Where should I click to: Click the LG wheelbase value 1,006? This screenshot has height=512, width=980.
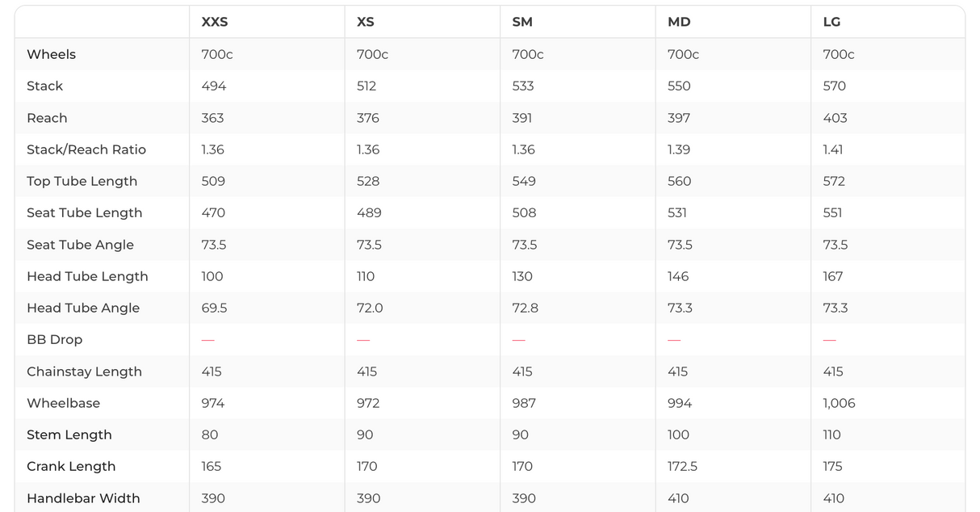point(839,403)
